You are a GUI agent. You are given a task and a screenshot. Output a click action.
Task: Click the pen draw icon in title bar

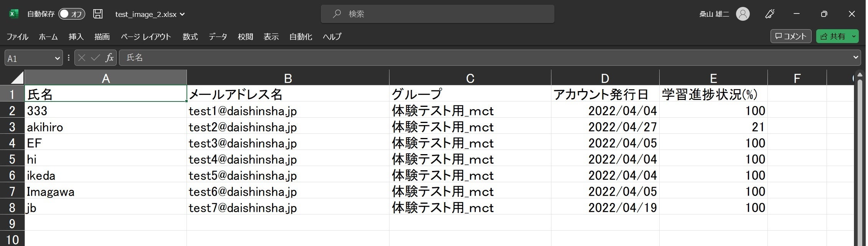click(770, 14)
